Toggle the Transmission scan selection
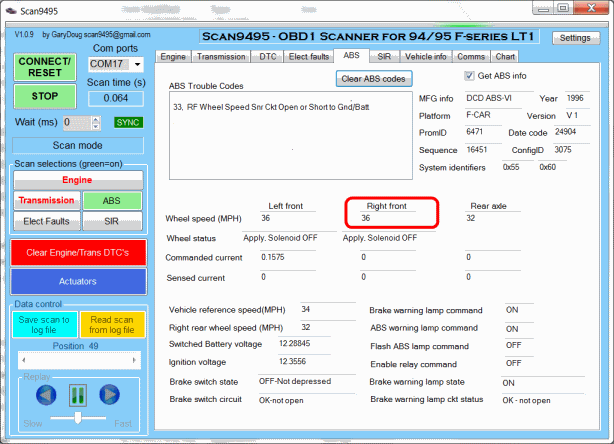This screenshot has height=444, width=614. tap(46, 200)
